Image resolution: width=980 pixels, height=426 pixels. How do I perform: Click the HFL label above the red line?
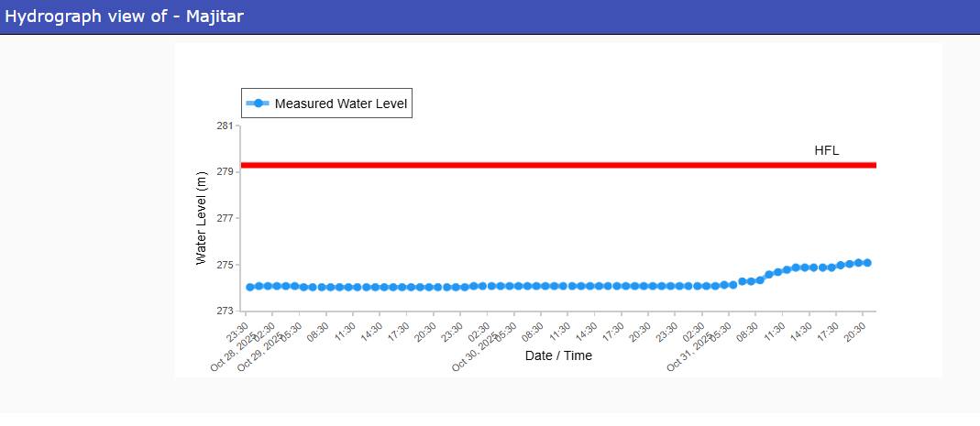[x=826, y=150]
